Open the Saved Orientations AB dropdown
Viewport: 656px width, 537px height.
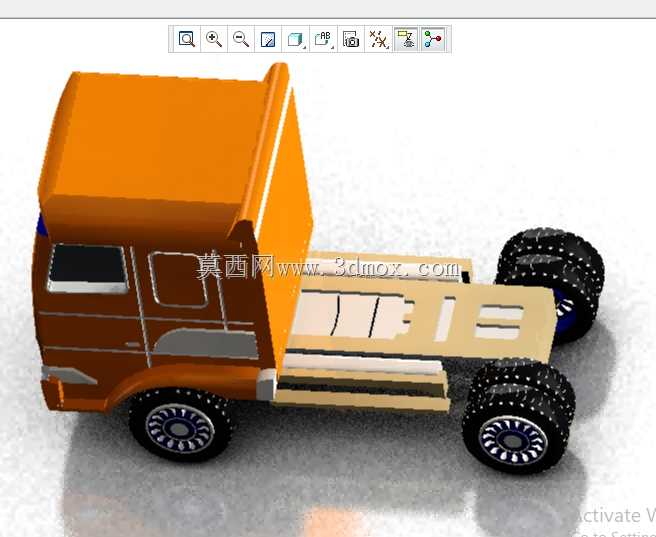pos(323,39)
